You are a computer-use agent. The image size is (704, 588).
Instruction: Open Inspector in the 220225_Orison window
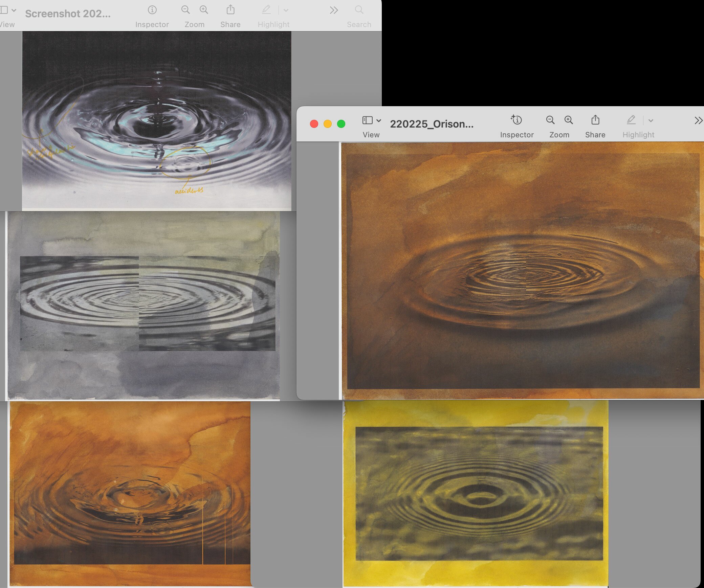pos(516,120)
